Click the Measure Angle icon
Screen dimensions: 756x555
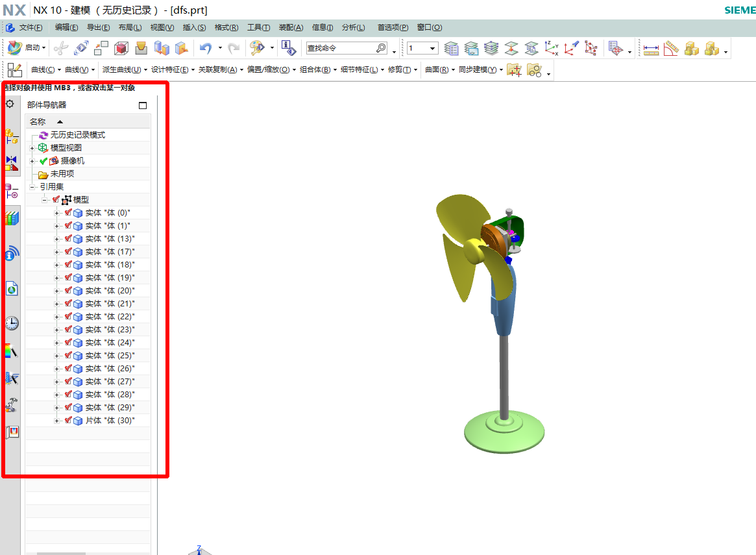(x=671, y=48)
